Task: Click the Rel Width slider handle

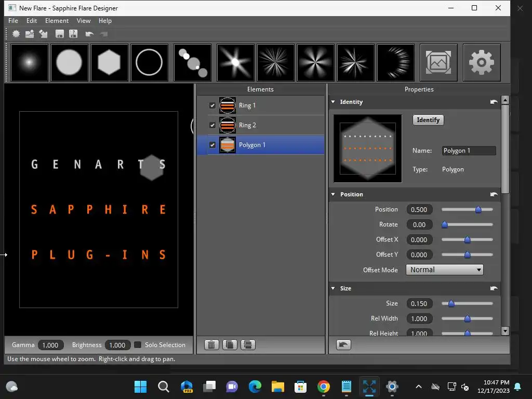Action: coord(467,318)
